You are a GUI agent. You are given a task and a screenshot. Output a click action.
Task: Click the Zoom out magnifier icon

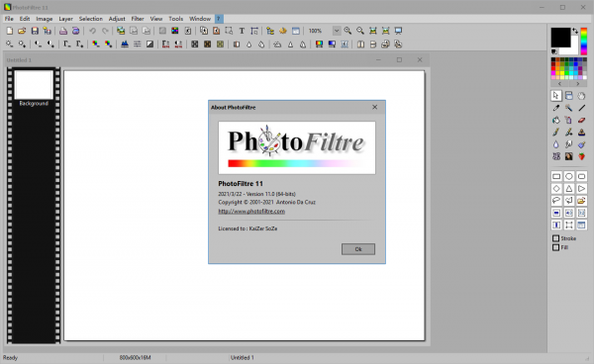(360, 31)
